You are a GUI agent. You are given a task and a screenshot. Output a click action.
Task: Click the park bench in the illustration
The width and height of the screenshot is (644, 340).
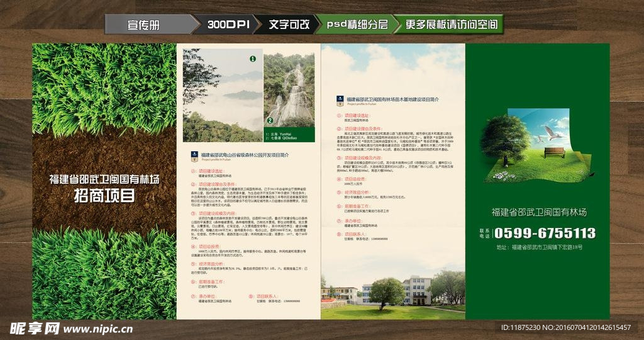tap(555, 152)
